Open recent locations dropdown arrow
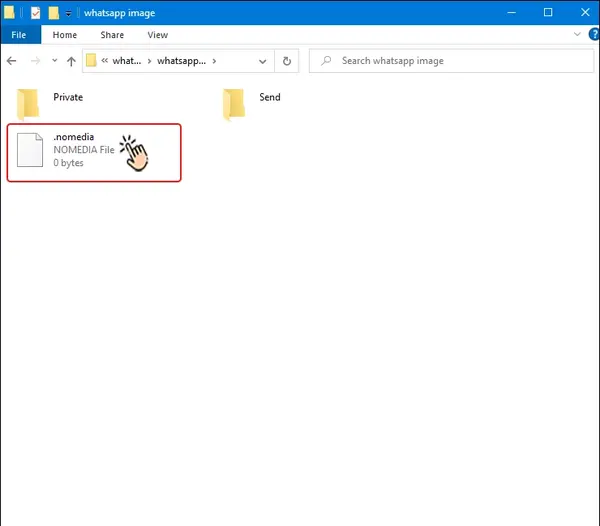This screenshot has width=600, height=526. tap(55, 60)
